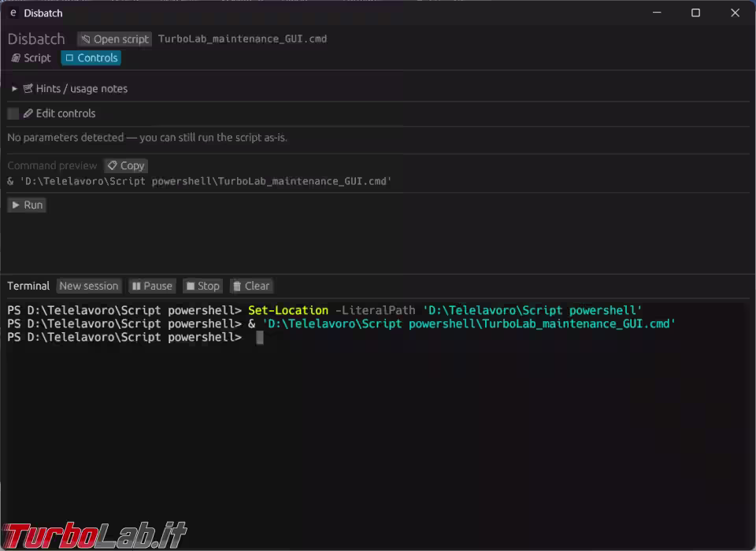Clear the terminal output
Image resolution: width=756 pixels, height=551 pixels.
(x=251, y=286)
